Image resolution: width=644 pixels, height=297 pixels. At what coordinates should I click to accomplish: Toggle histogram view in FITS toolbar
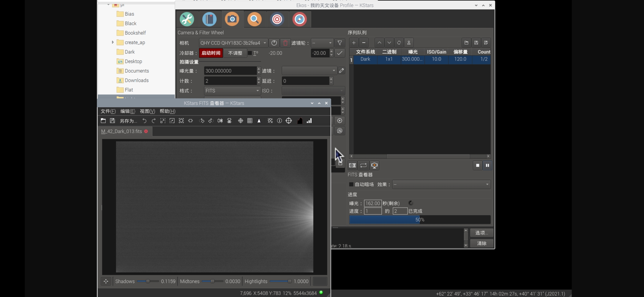pos(300,121)
